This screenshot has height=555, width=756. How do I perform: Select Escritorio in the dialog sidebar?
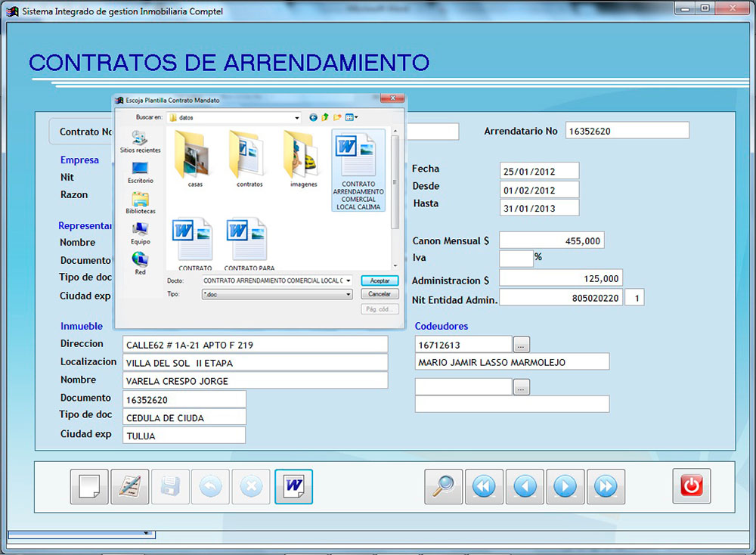coord(140,172)
